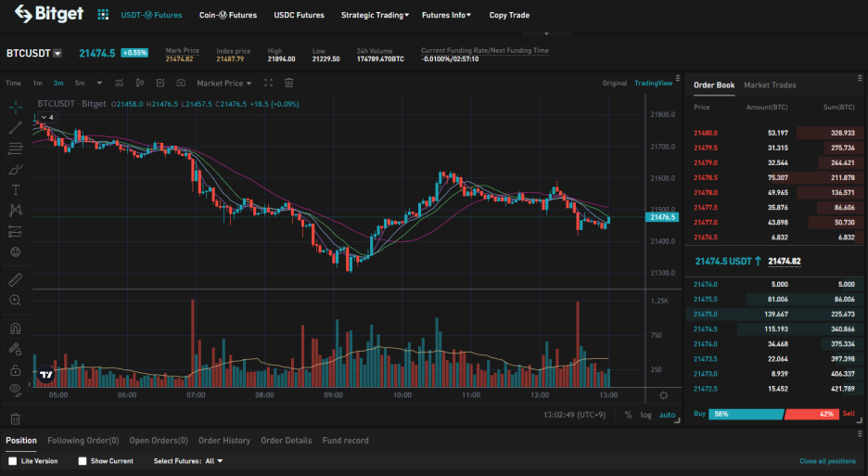The width and height of the screenshot is (868, 476).
Task: Open the Market Price dropdown
Action: click(224, 84)
